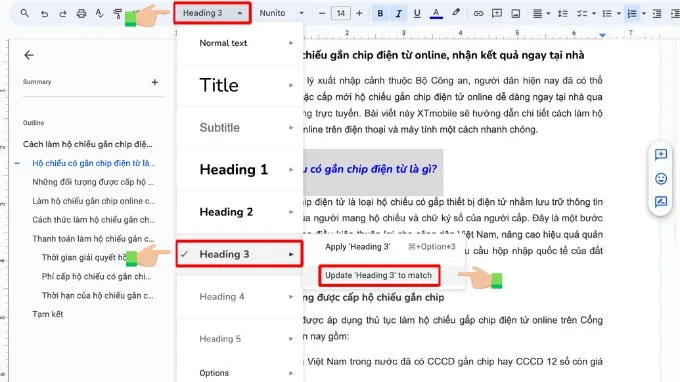Open the bulleted list options arrow
680x382 pixels.
619,13
